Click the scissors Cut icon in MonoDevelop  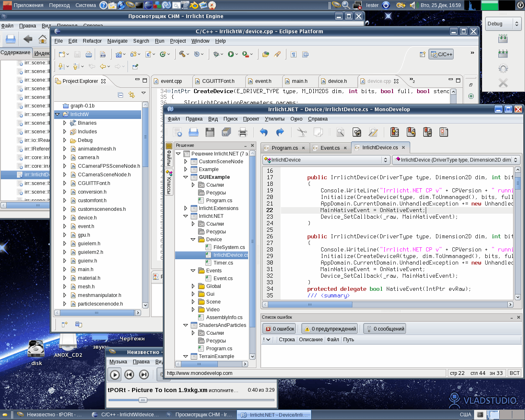pos(301,132)
